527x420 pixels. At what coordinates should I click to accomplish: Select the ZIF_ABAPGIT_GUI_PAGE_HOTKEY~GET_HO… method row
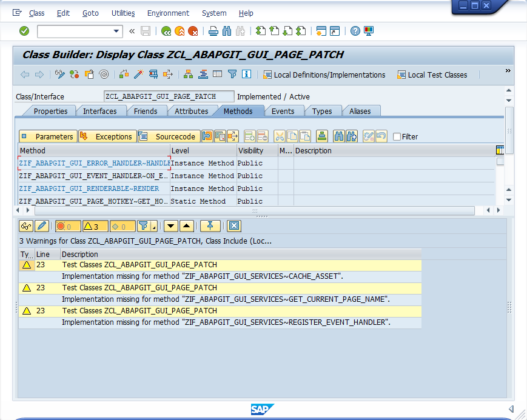coord(257,201)
